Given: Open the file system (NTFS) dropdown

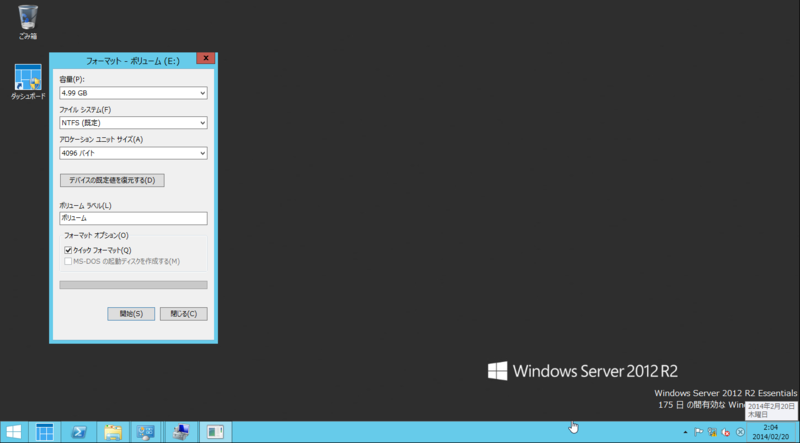Looking at the screenshot, I should pos(133,123).
